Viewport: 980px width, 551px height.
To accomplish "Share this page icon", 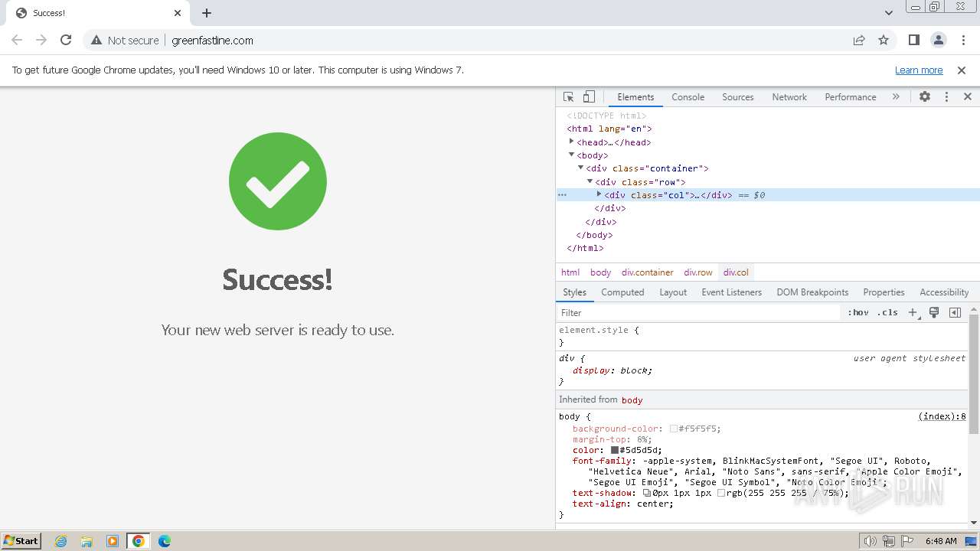I will coord(859,40).
